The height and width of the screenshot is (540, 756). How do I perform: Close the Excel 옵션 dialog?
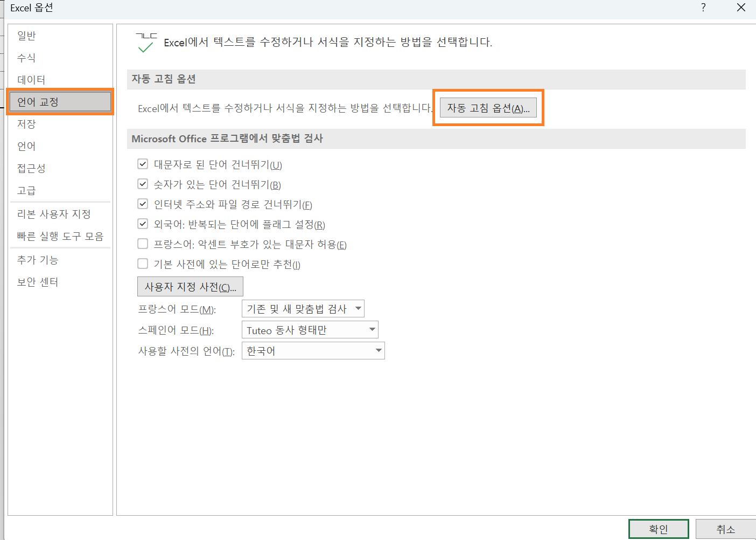coord(741,8)
